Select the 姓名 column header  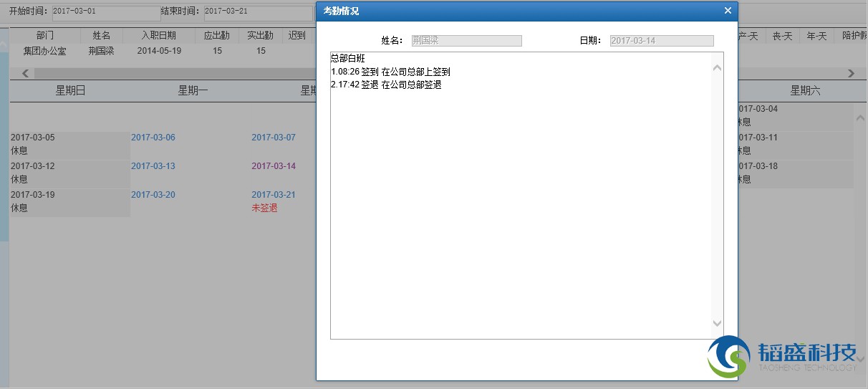(x=102, y=35)
